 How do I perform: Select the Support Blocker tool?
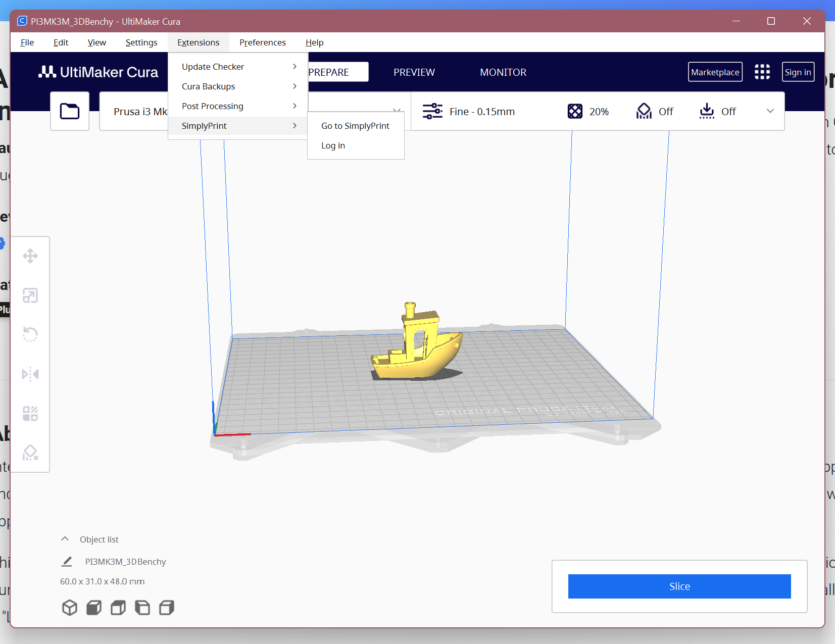[30, 453]
